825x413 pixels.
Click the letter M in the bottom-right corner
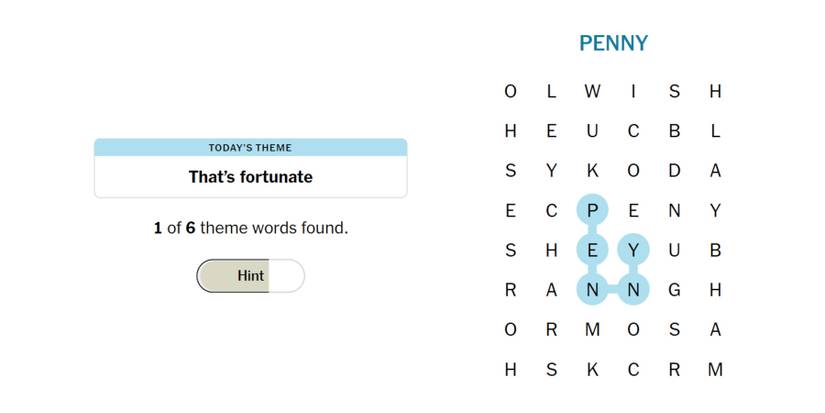[x=715, y=369]
